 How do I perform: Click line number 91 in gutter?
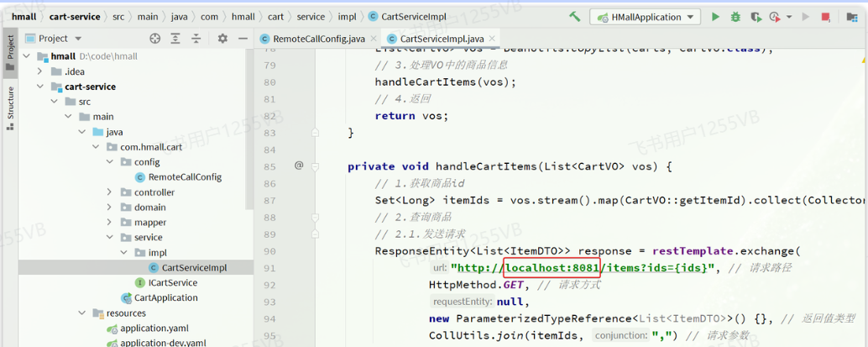(270, 268)
